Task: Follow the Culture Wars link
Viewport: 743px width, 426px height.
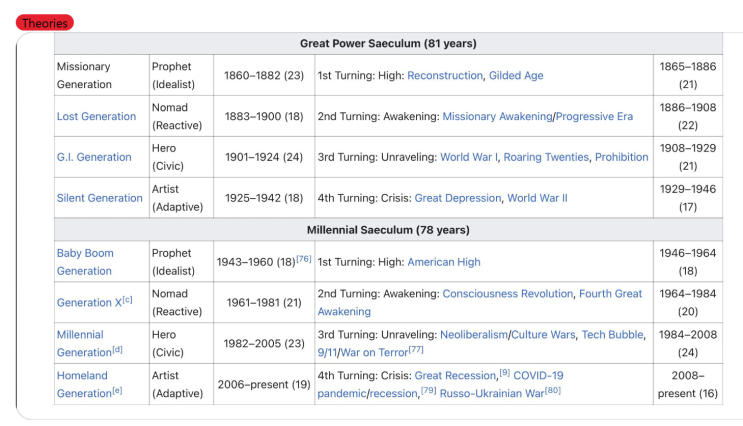Action: (x=543, y=335)
